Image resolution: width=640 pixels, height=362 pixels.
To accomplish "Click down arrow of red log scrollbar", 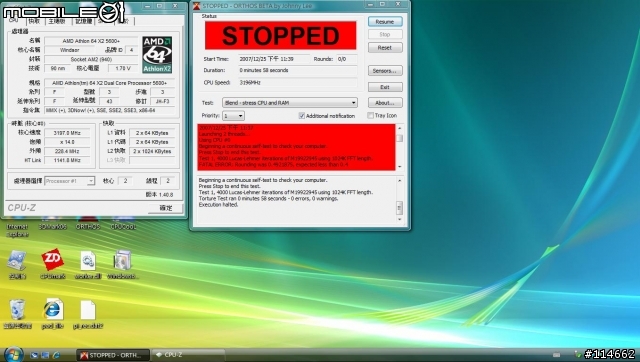I will [x=399, y=167].
